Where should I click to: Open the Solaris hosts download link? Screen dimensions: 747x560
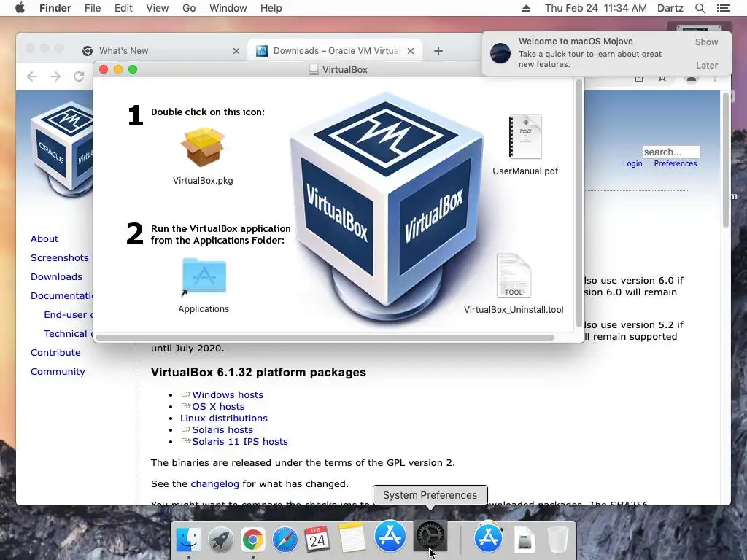222,430
